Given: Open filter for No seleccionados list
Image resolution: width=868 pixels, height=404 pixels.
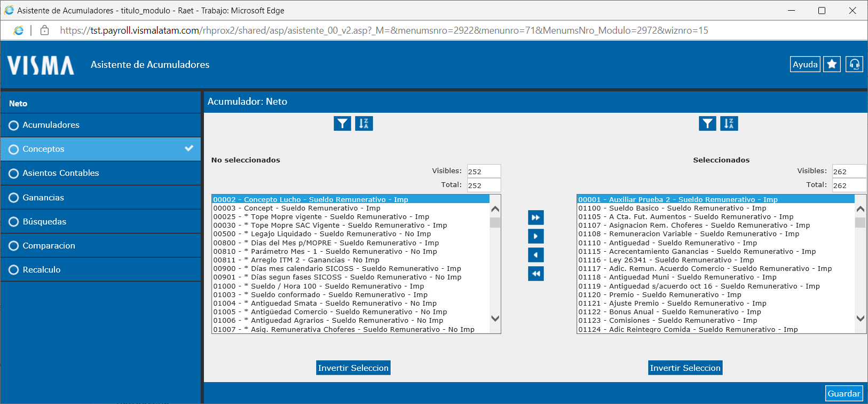Looking at the screenshot, I should 342,123.
